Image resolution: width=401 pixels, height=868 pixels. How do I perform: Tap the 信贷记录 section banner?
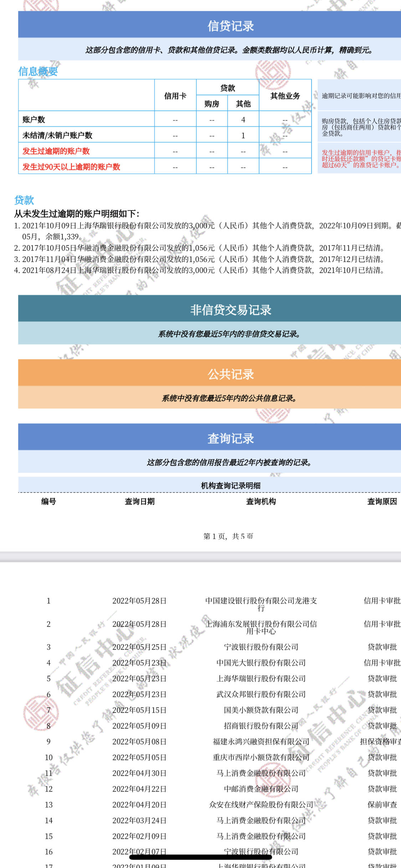pos(210,25)
